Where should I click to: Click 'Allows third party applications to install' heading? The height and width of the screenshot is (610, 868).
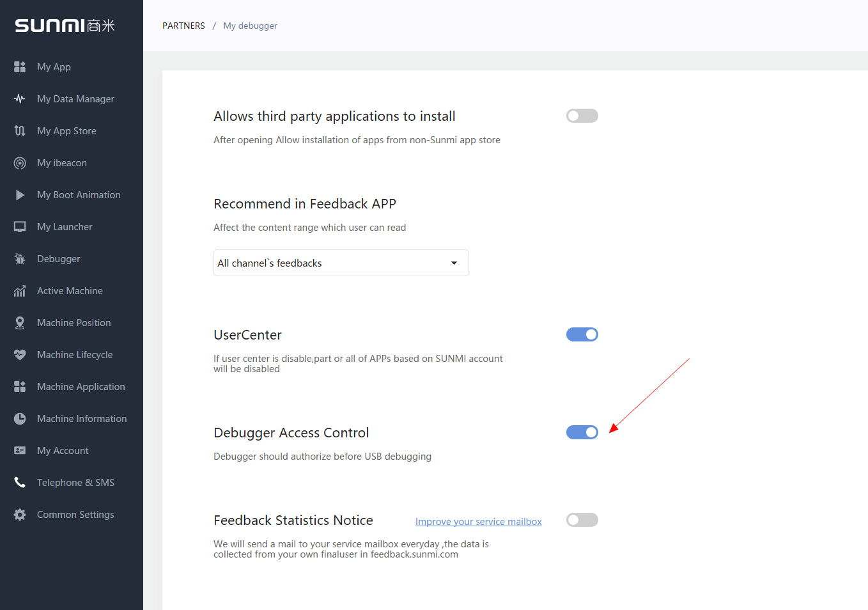coord(334,116)
